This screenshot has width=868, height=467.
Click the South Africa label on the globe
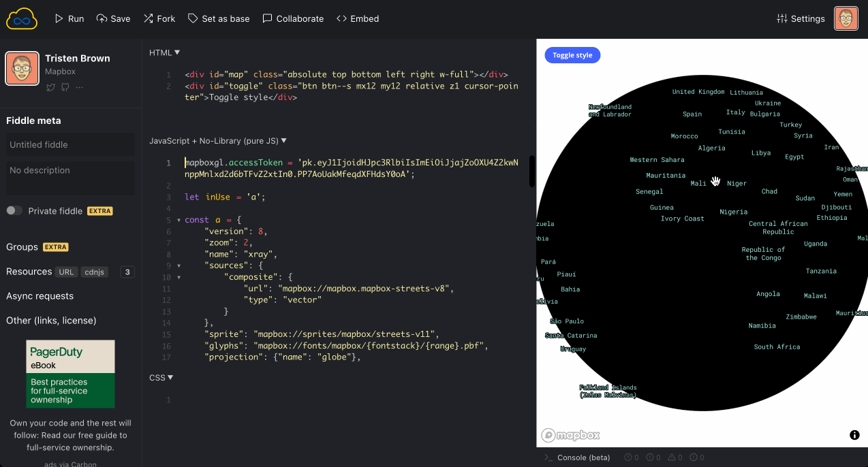coord(777,347)
